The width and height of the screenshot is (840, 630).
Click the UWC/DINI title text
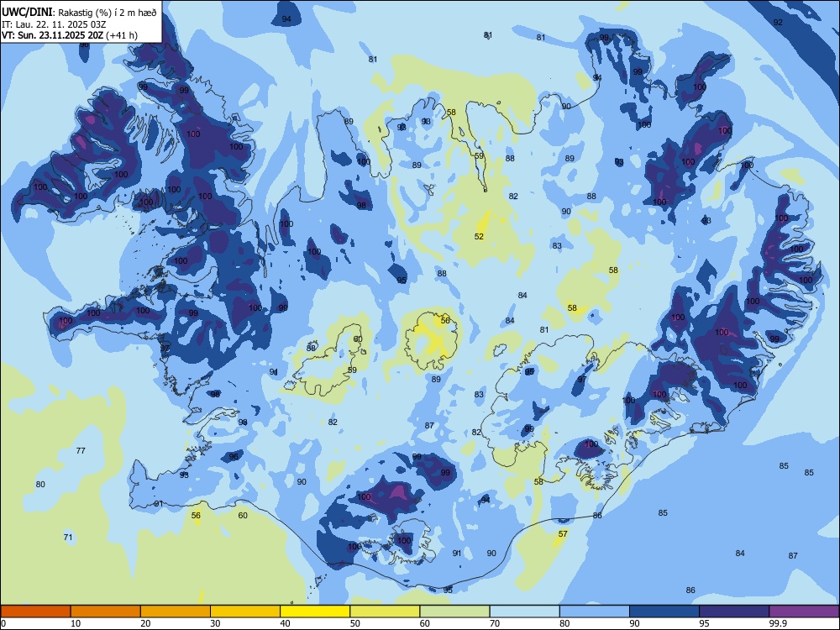coord(27,13)
